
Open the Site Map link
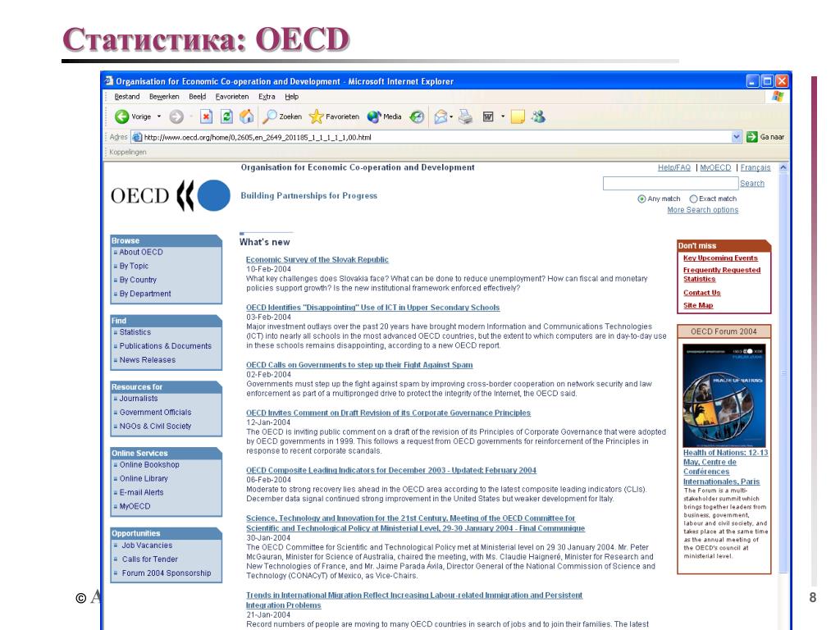tap(698, 305)
